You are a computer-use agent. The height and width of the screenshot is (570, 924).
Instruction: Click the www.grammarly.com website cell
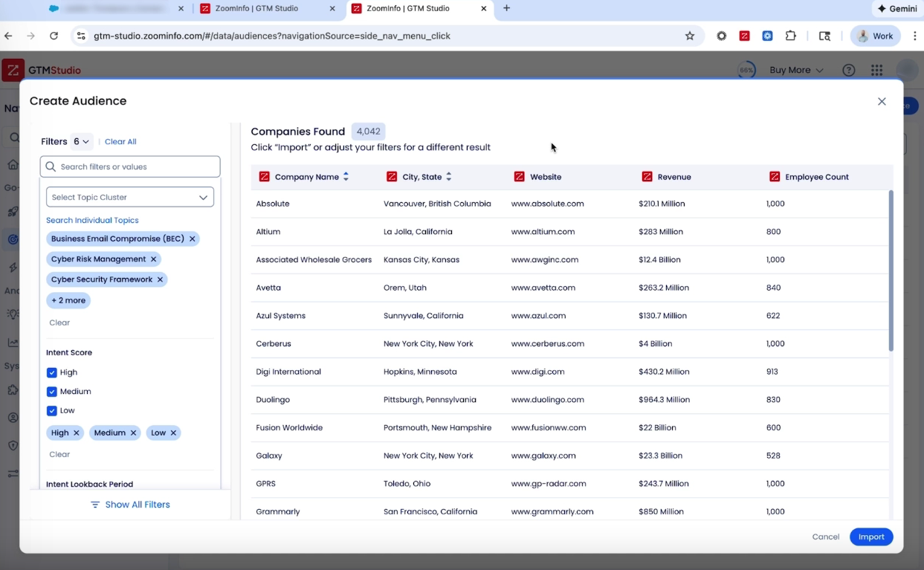click(x=552, y=511)
